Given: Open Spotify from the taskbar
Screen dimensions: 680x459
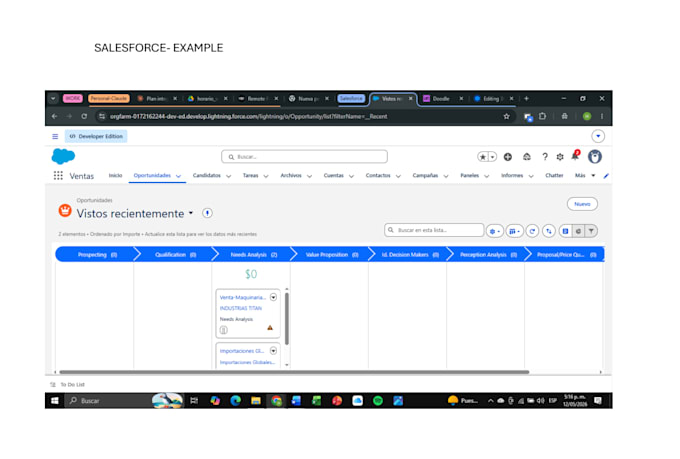Looking at the screenshot, I should point(378,401).
